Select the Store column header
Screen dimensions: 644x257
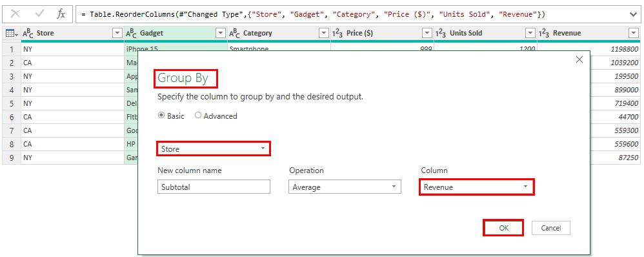click(72, 34)
